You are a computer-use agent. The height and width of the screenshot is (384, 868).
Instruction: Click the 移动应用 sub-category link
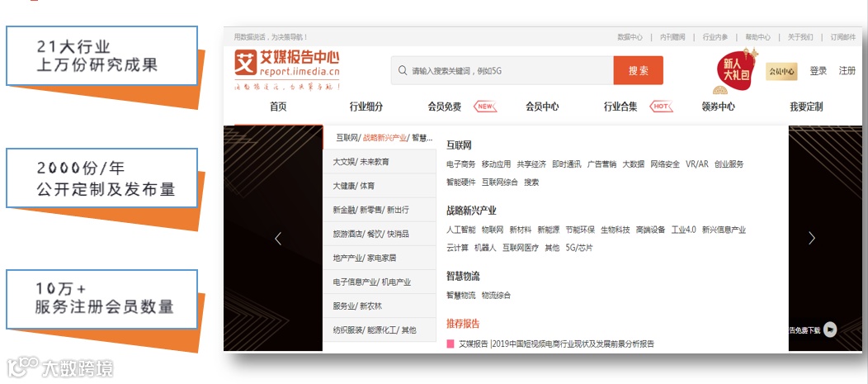pos(497,164)
